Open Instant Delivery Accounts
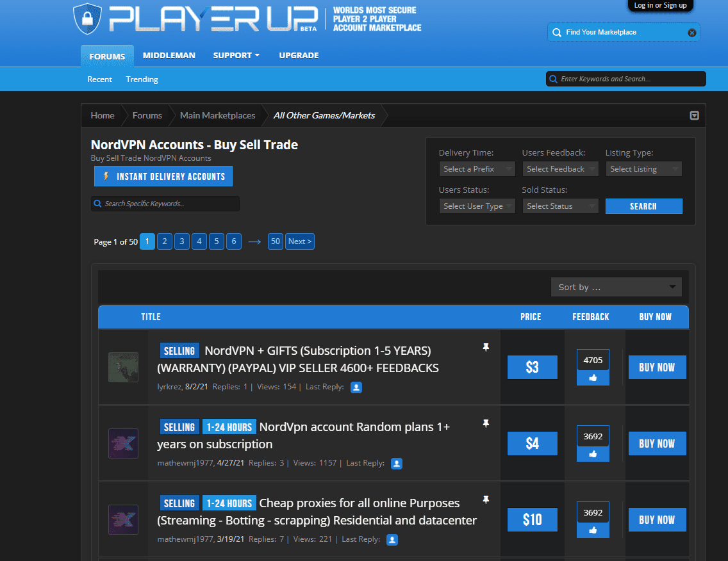Screen dimensions: 728x561 point(163,176)
